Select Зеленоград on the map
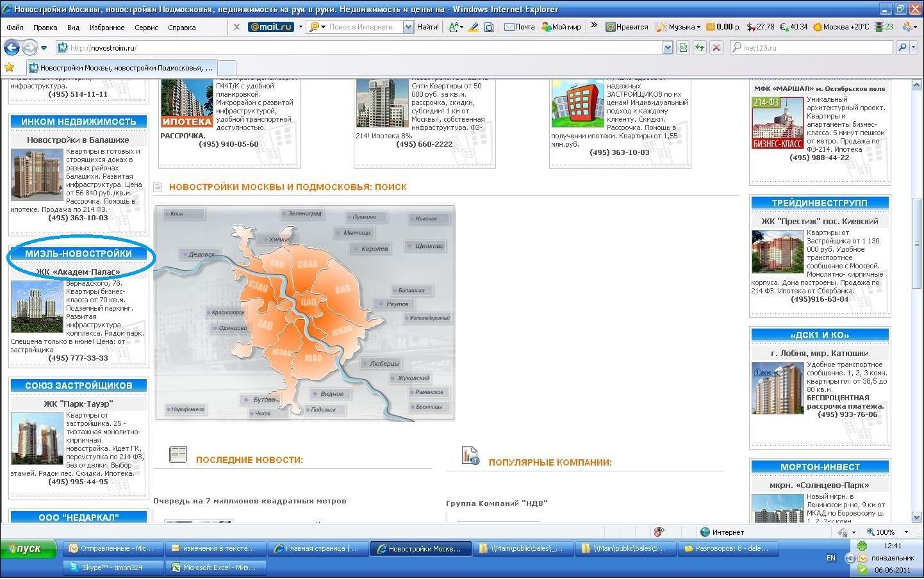The image size is (924, 579). [x=304, y=213]
